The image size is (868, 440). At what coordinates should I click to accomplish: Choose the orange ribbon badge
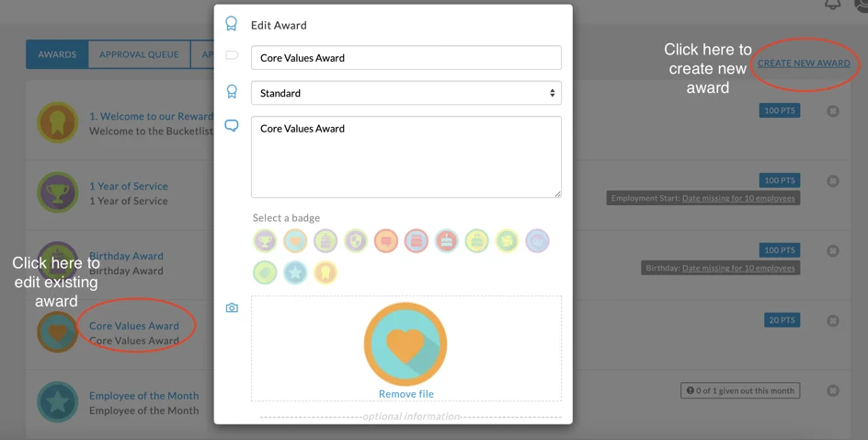pyautogui.click(x=325, y=272)
